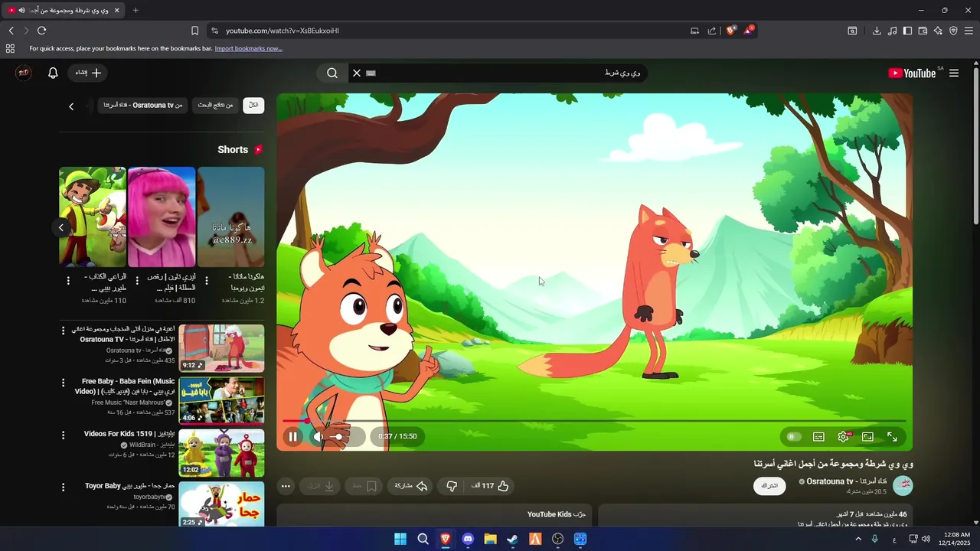This screenshot has width=980, height=551.
Task: Click the subscribe (اشتراك) button
Action: (x=769, y=486)
